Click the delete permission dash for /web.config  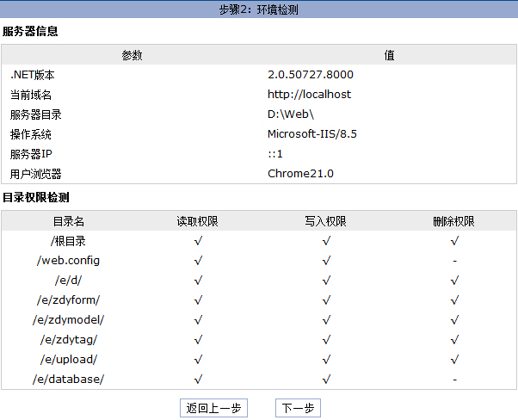pyautogui.click(x=454, y=261)
